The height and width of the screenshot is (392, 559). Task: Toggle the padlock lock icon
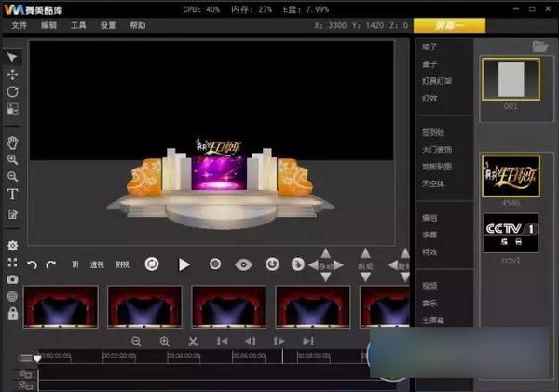pos(13,314)
